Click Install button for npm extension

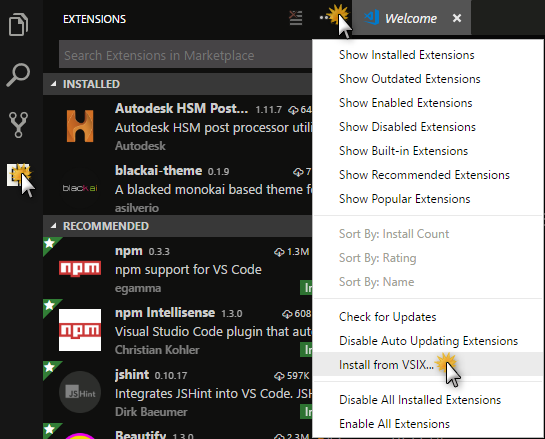tap(306, 288)
